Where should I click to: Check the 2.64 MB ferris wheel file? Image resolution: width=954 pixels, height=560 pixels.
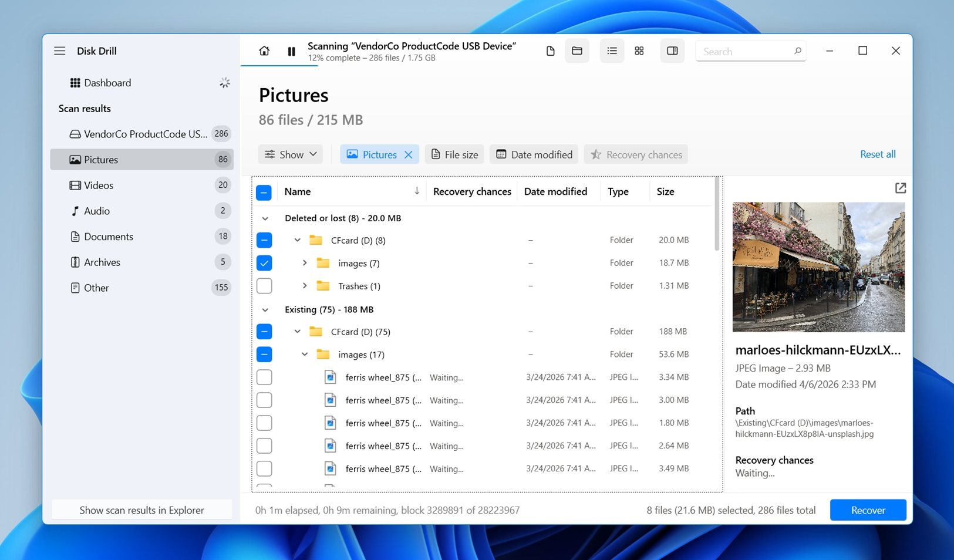[x=264, y=446]
